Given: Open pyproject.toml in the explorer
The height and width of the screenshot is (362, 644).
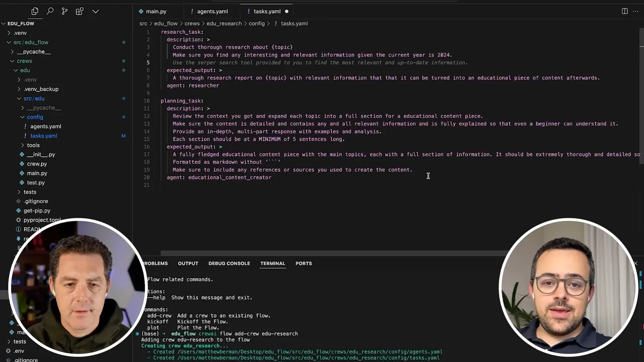Looking at the screenshot, I should pos(42,220).
